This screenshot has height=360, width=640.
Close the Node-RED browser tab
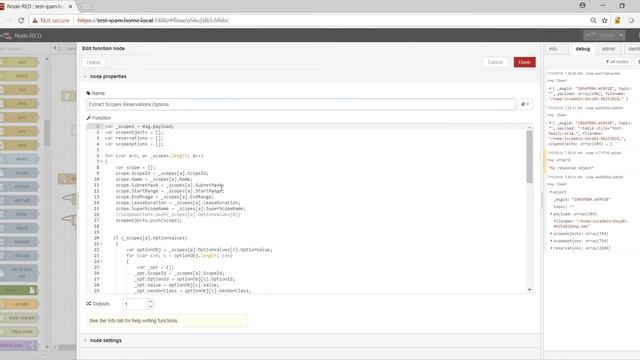(71, 7)
